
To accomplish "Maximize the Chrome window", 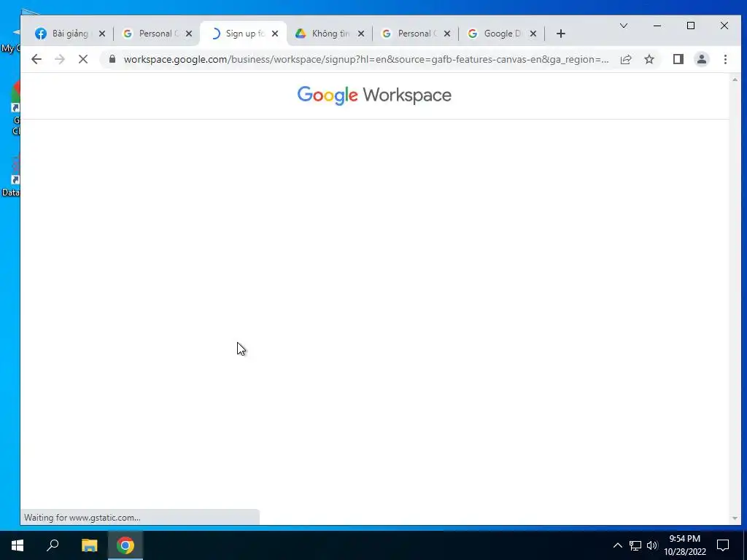I will (x=691, y=26).
